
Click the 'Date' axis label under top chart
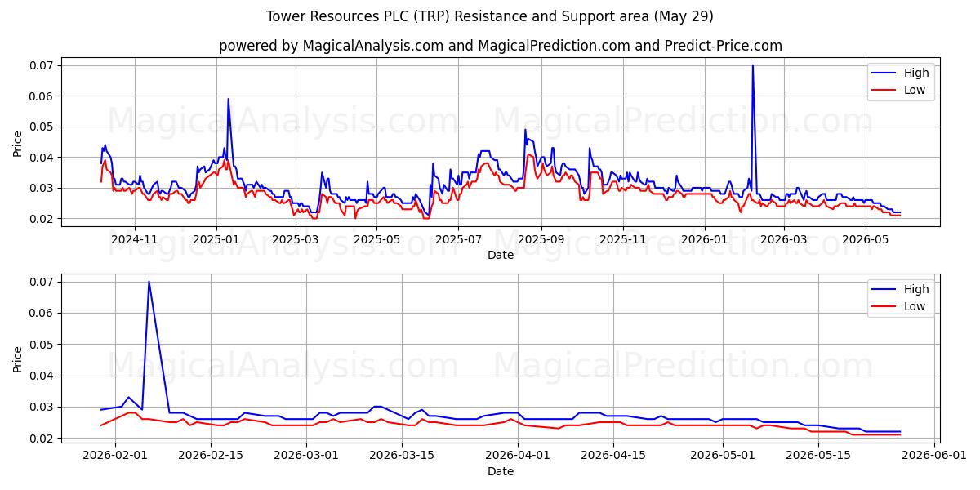[x=501, y=255]
